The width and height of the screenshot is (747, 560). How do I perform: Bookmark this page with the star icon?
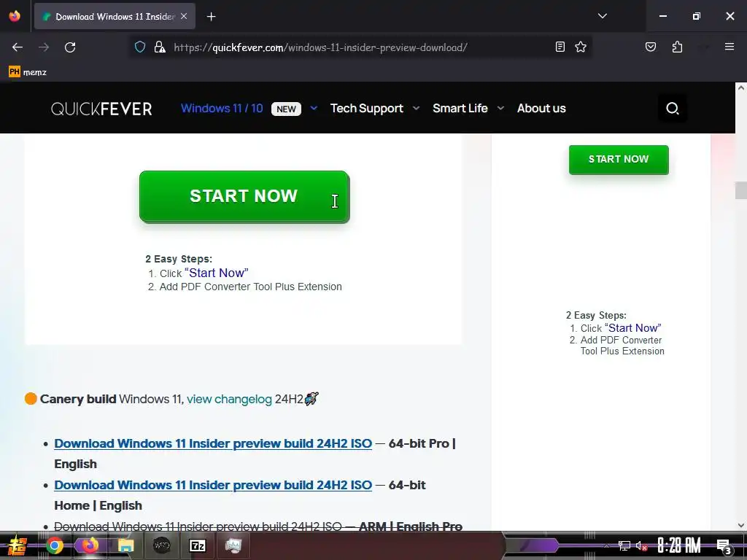[580, 47]
